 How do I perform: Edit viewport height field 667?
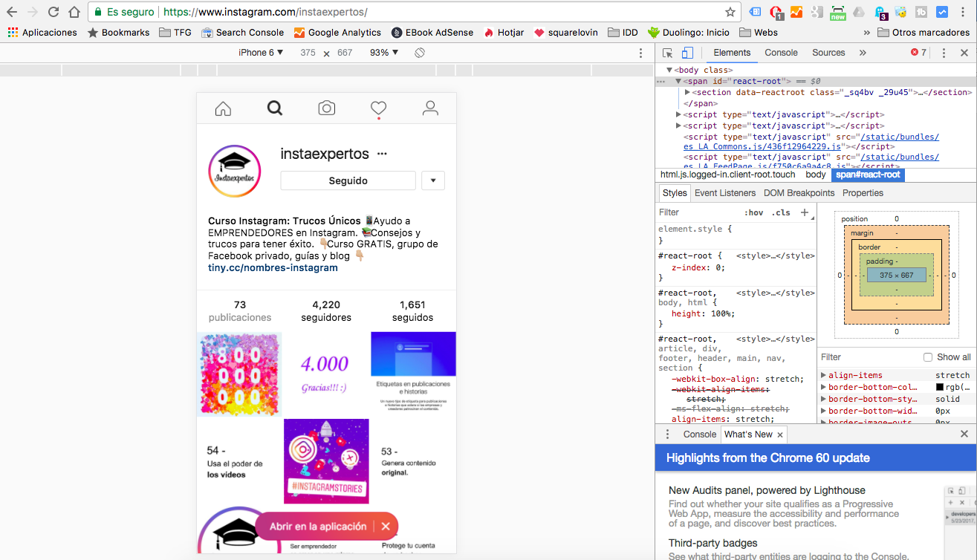click(x=345, y=53)
